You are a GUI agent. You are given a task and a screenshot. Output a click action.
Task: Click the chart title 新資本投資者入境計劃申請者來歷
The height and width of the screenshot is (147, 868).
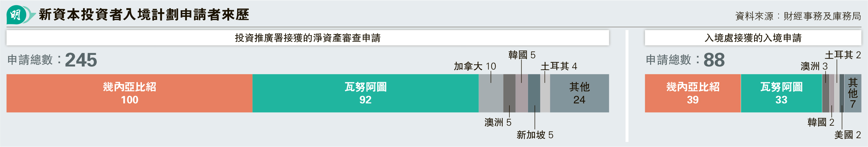tap(144, 15)
